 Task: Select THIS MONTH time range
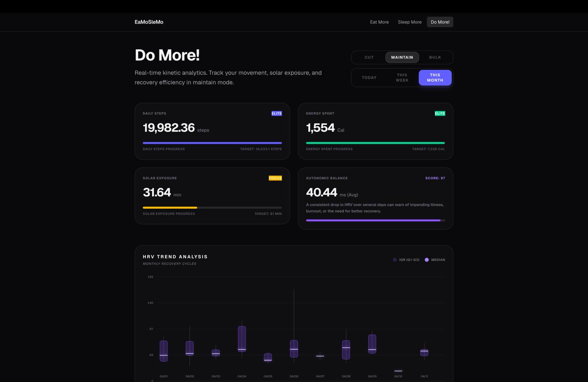(x=435, y=78)
